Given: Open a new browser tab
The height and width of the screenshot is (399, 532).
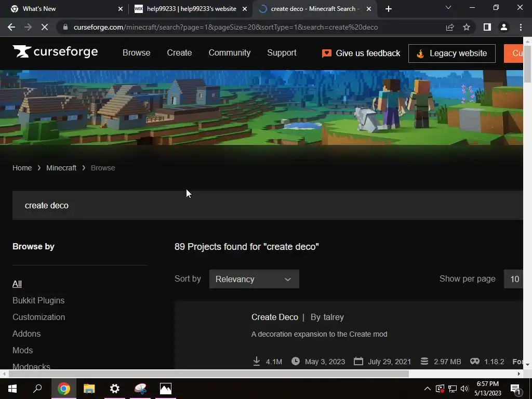Looking at the screenshot, I should 389,9.
